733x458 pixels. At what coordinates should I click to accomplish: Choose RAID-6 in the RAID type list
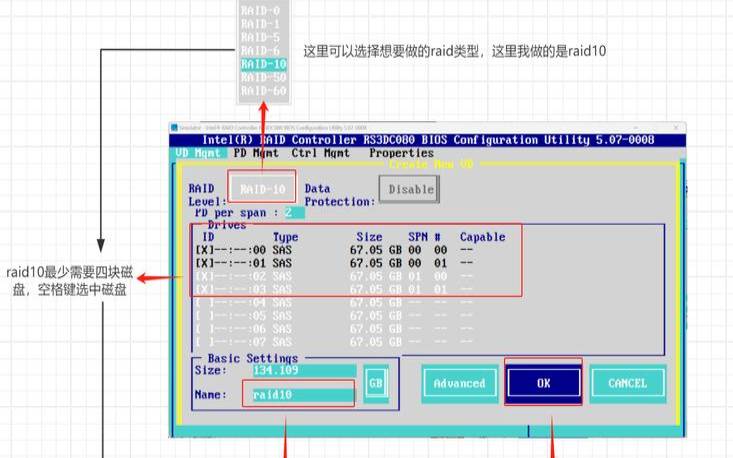pos(260,50)
